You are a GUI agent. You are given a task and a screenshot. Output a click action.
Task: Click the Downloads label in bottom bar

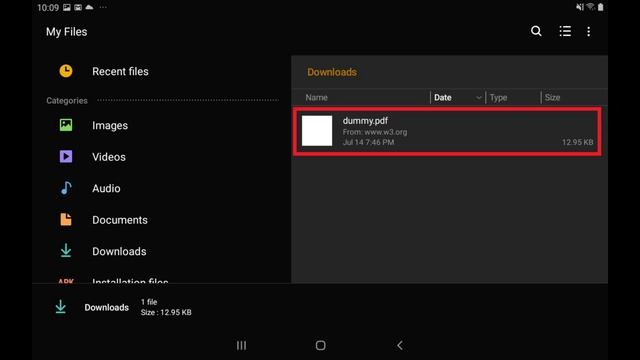tap(107, 307)
